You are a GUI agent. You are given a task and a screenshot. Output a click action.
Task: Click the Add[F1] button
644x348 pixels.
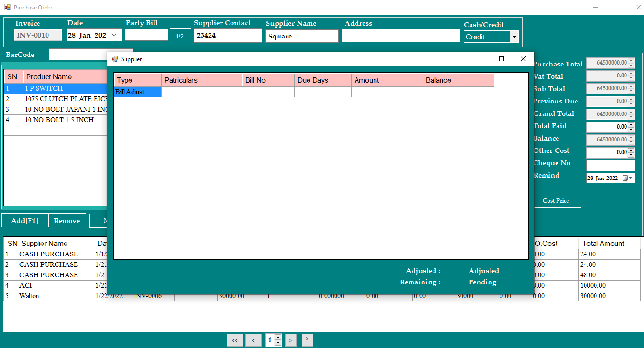tap(25, 221)
